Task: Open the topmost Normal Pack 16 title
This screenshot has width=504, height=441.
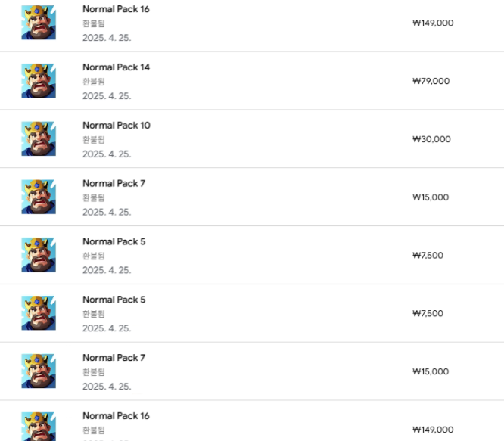Action: click(x=116, y=9)
